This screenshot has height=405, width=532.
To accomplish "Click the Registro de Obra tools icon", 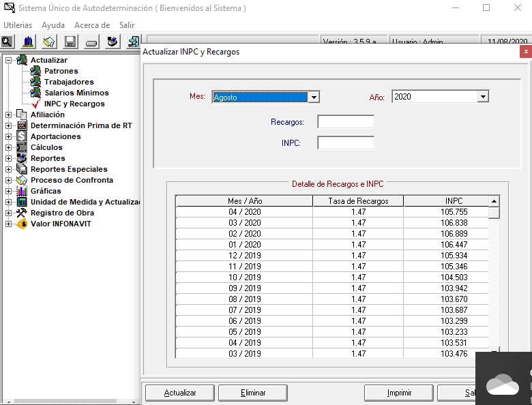I will [22, 213].
